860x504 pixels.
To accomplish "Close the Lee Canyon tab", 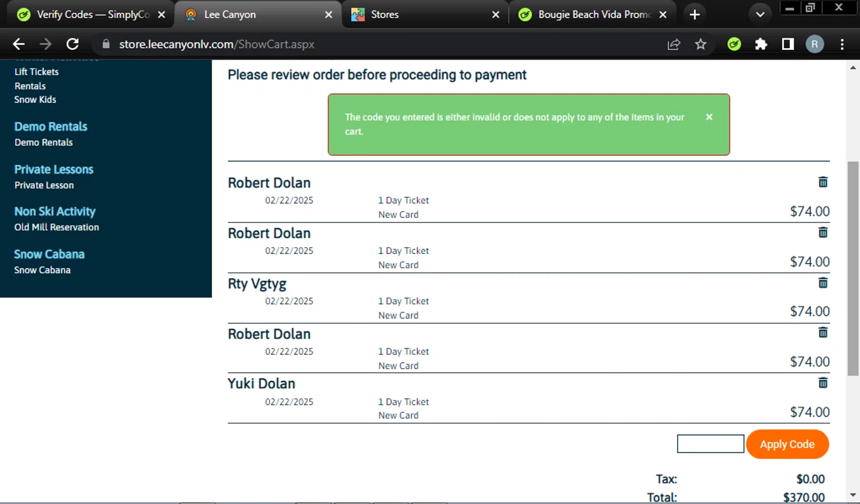I will [329, 15].
